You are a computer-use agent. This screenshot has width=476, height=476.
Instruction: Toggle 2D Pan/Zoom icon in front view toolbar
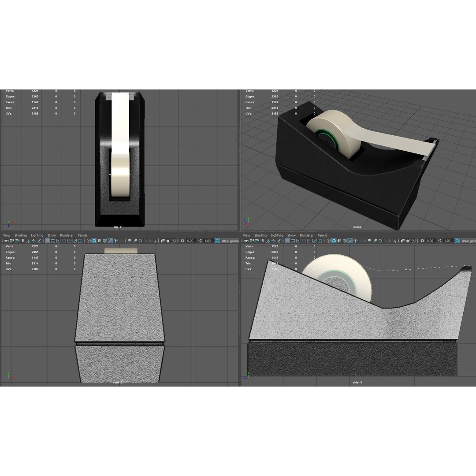click(x=33, y=241)
